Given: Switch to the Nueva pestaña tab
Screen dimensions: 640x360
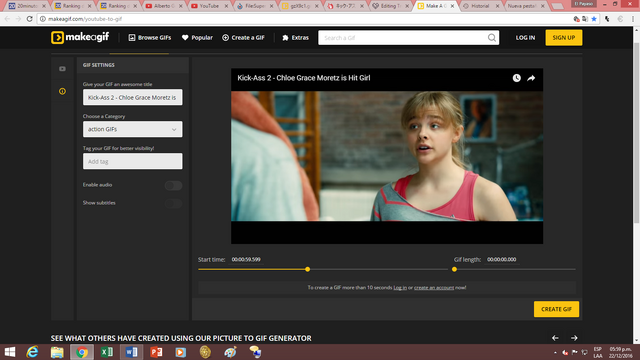Looking at the screenshot, I should pyautogui.click(x=525, y=6).
